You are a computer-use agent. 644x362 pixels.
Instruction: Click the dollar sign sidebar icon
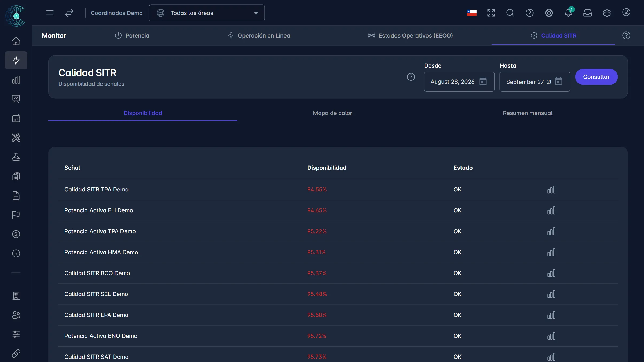click(x=16, y=234)
